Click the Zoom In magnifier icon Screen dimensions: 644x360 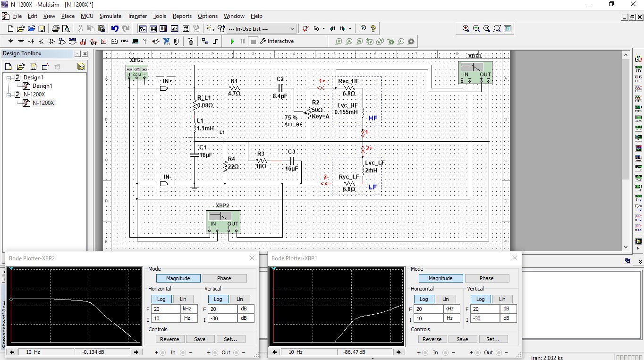coord(466,29)
